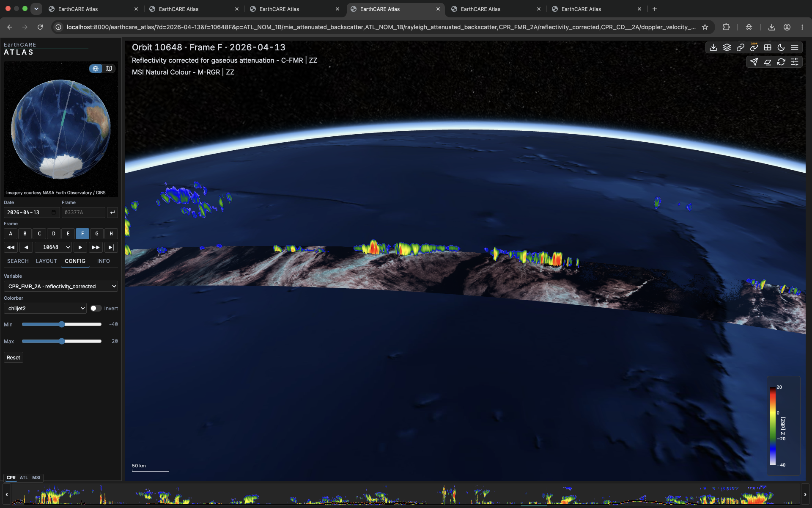Open browser downloads icon
The image size is (812, 508).
click(772, 27)
